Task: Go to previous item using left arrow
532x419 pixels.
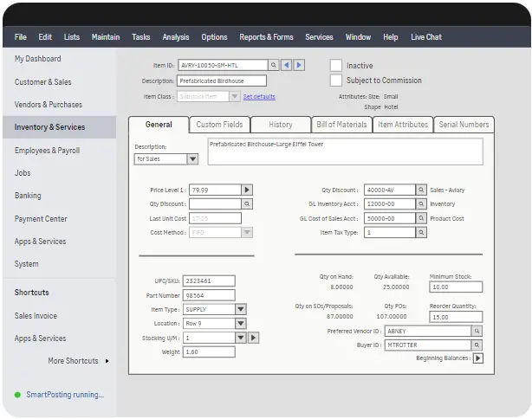Action: click(x=287, y=65)
